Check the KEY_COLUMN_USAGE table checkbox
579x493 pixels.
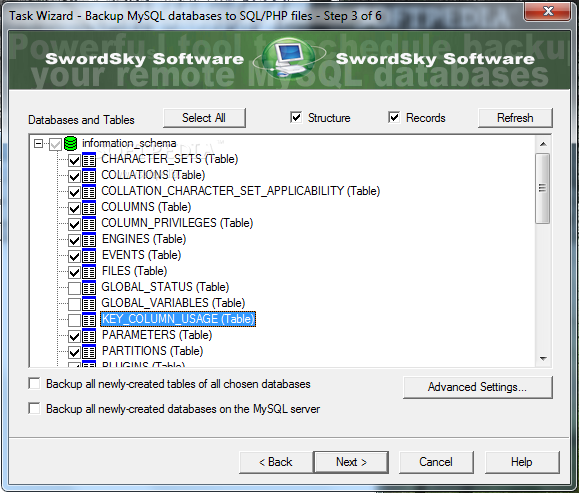(74, 320)
